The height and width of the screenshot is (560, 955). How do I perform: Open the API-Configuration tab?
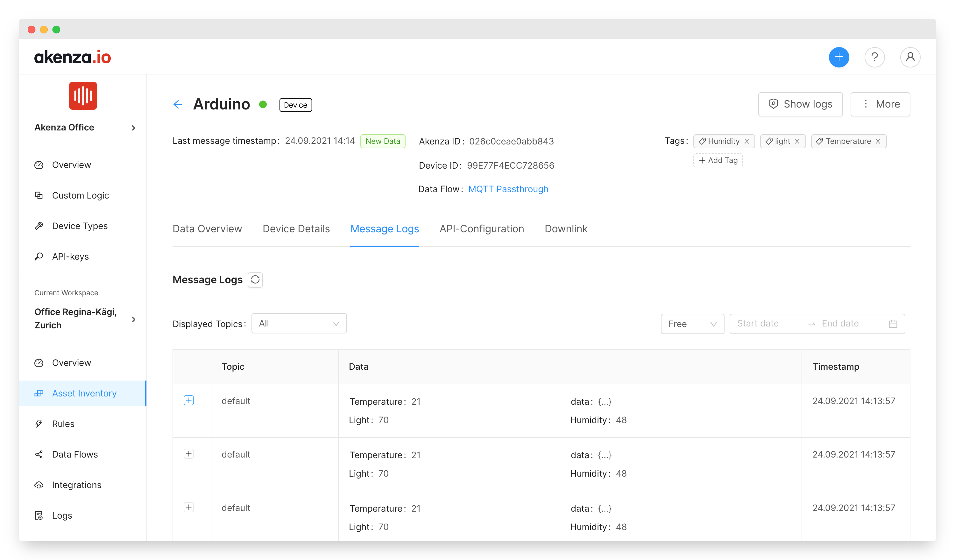tap(482, 228)
